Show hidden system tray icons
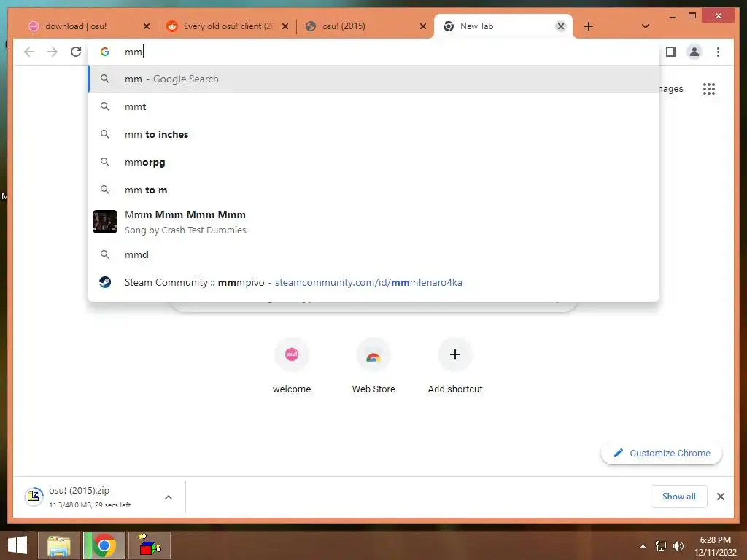Screen dimensions: 747x560 [643, 546]
